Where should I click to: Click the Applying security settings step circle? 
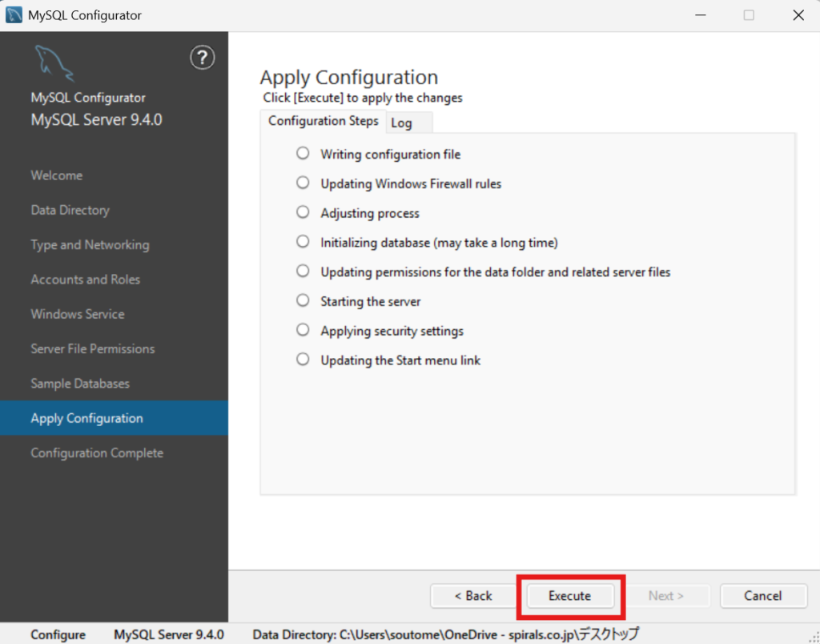click(303, 330)
